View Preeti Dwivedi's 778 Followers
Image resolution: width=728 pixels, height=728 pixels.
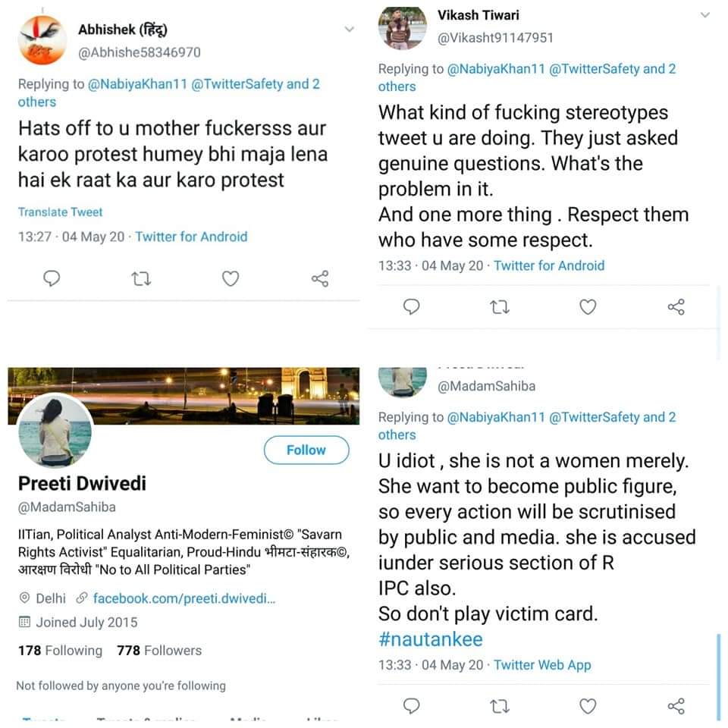[x=159, y=651]
